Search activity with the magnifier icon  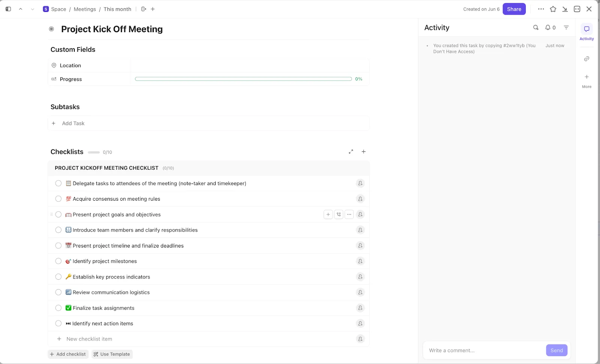[536, 27]
